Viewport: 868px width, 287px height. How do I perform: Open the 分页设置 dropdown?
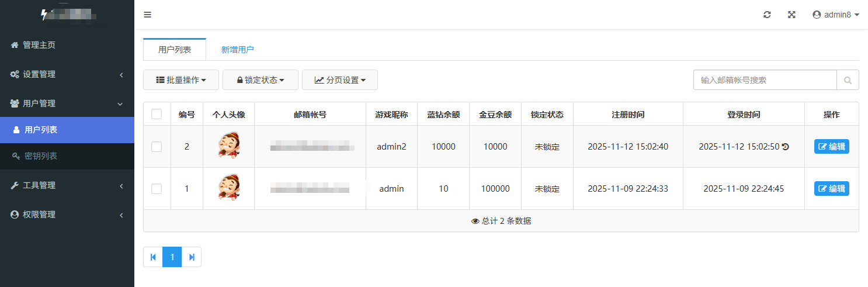pyautogui.click(x=339, y=80)
